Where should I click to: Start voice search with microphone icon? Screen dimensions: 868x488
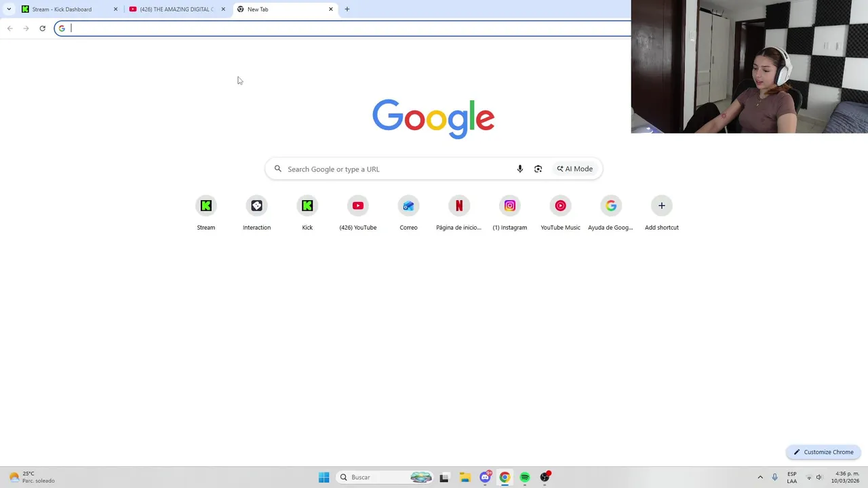tap(520, 169)
